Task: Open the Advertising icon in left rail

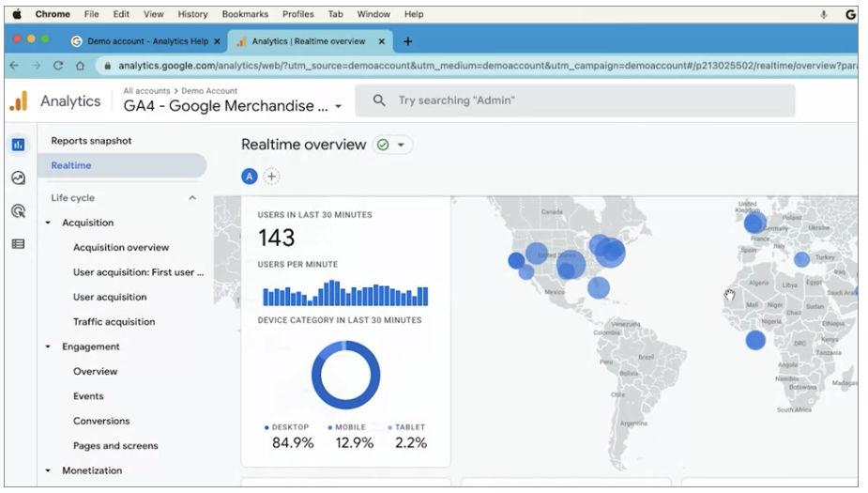Action: tap(18, 211)
